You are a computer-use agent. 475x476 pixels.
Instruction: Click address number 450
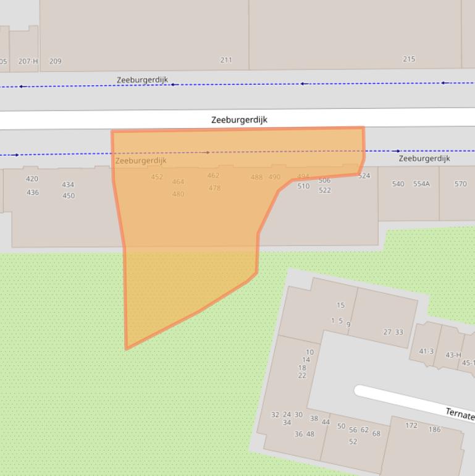tap(68, 196)
